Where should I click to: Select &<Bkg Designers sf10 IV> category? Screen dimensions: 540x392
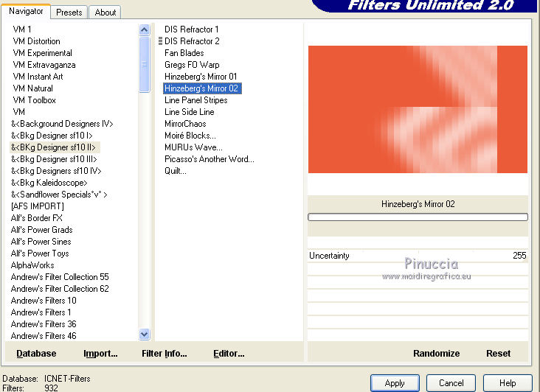(56, 170)
